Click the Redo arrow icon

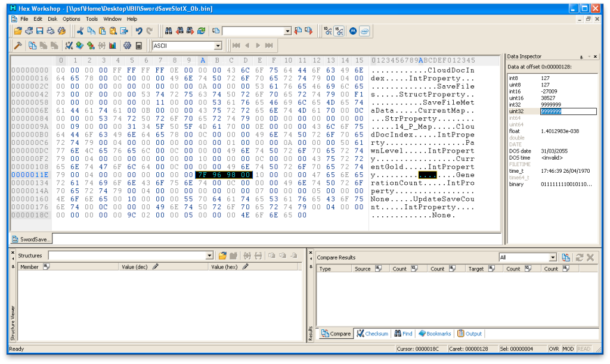[x=150, y=31]
